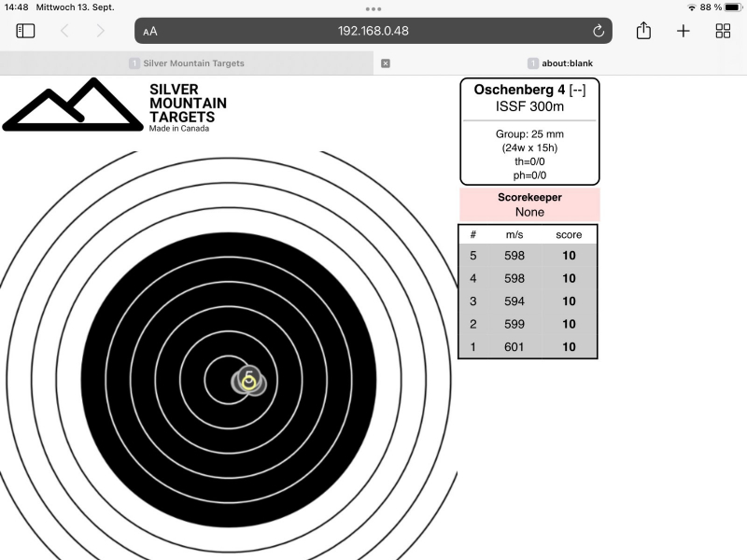Screen dimensions: 747x560
Task: Select shot 5 row in score table
Action: [528, 256]
